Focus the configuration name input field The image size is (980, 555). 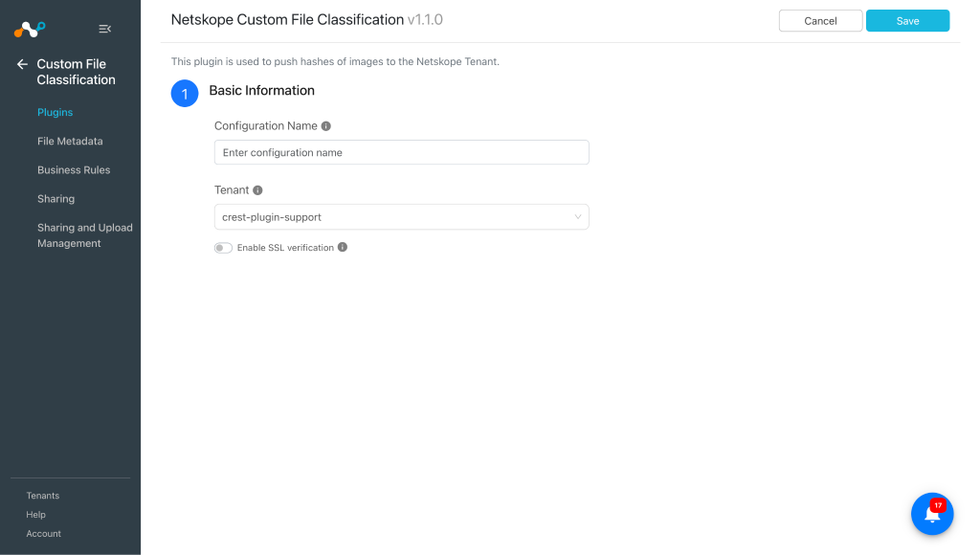pyautogui.click(x=401, y=152)
